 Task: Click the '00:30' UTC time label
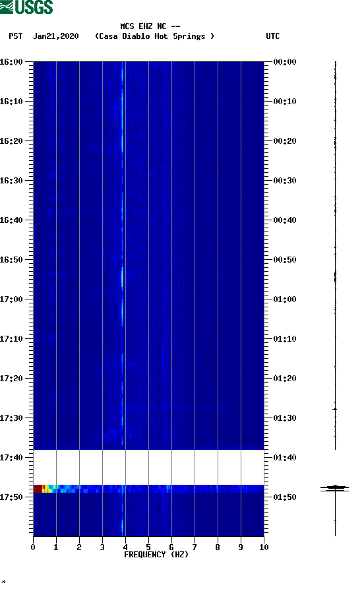[x=285, y=180]
